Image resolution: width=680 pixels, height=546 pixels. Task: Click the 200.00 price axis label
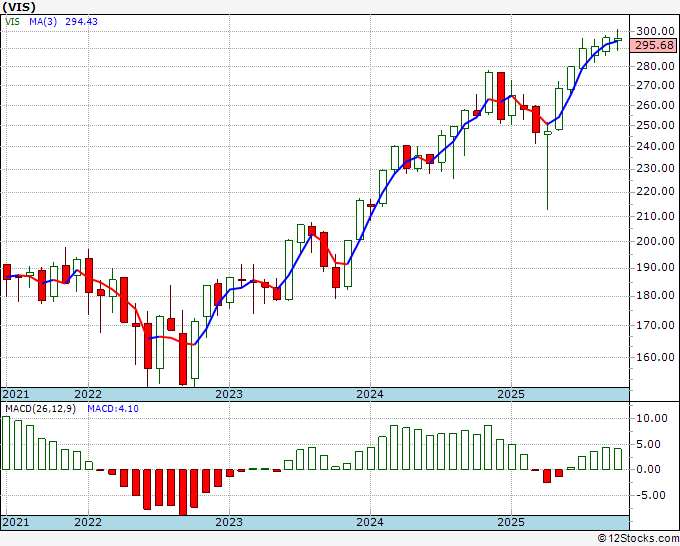[x=655, y=242]
